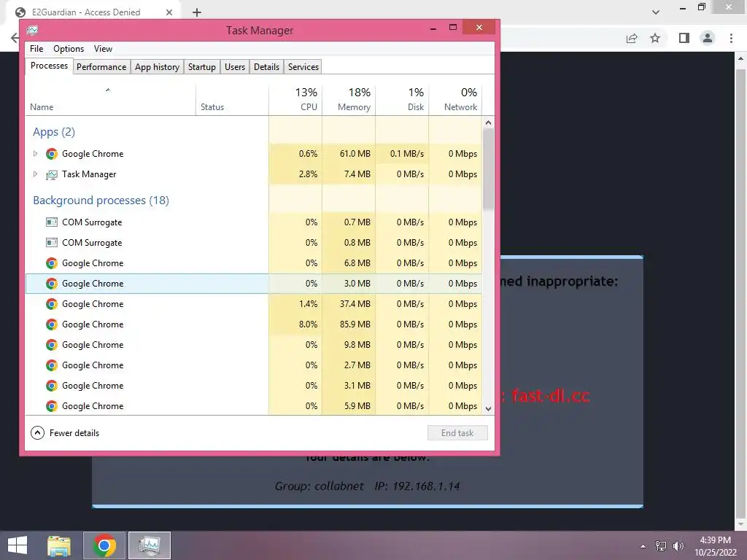Sort processes by Name column header
The image size is (747, 560).
110,100
